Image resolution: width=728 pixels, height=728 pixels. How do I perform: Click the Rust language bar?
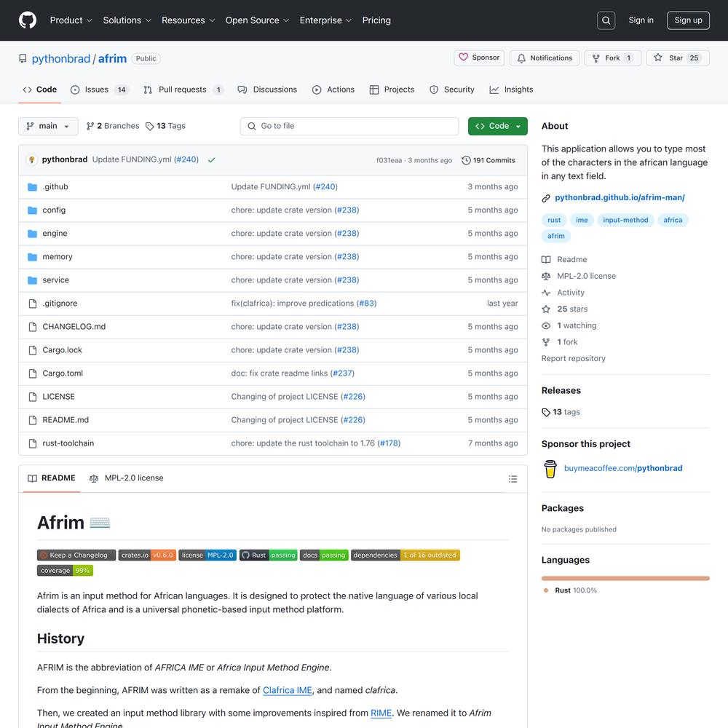(x=625, y=579)
